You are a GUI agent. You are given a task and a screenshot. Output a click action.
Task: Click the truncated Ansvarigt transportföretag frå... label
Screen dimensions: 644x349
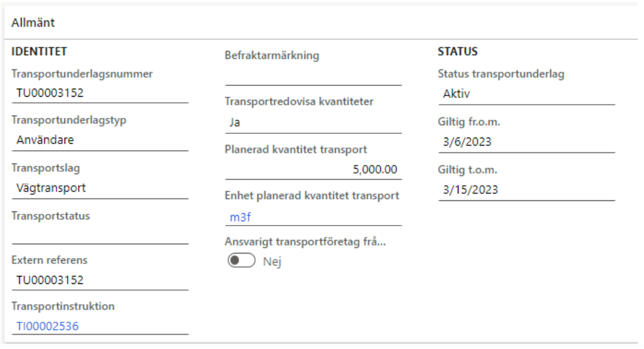click(x=305, y=242)
